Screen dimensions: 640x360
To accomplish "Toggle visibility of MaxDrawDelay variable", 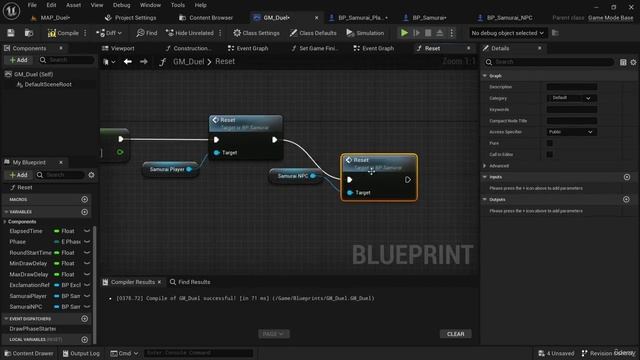I will [x=87, y=274].
